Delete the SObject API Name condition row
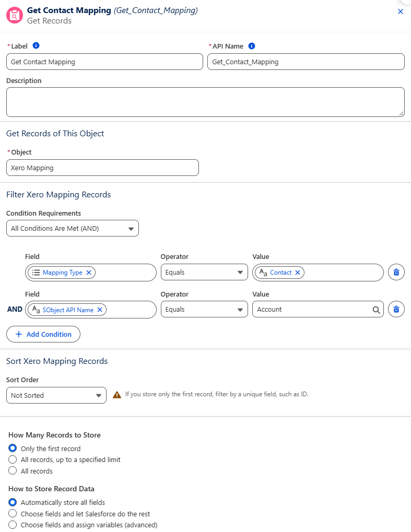411x532 pixels. point(396,309)
